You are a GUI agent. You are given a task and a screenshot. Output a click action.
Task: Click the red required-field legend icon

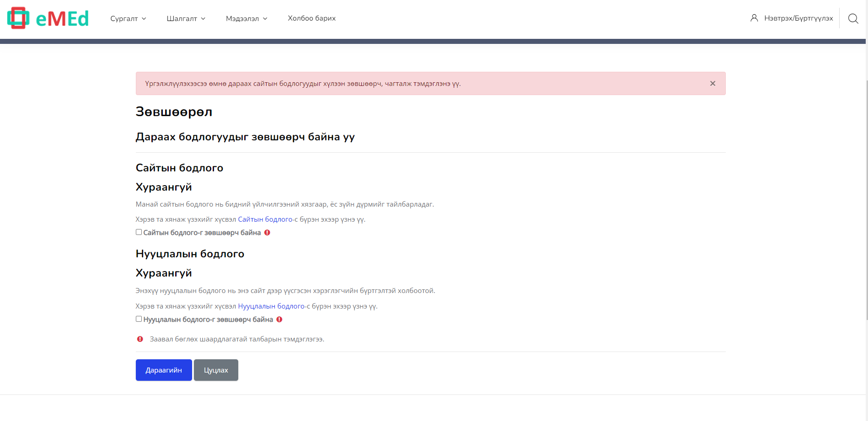click(x=140, y=339)
